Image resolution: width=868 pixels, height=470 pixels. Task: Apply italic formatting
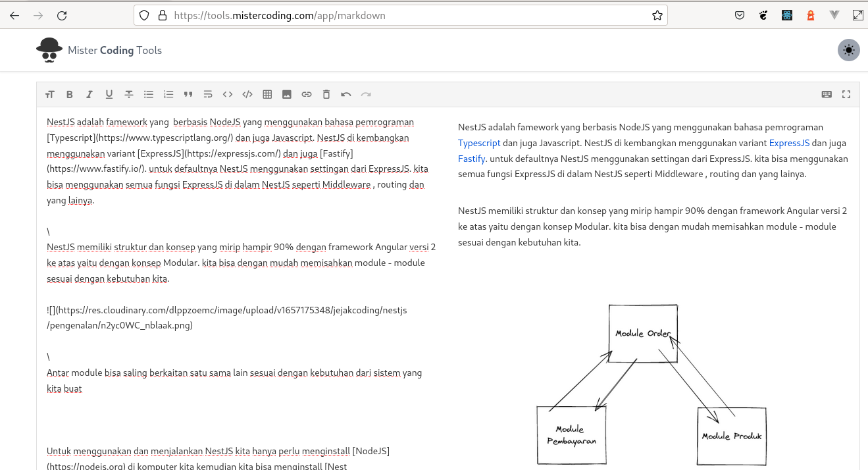point(89,94)
